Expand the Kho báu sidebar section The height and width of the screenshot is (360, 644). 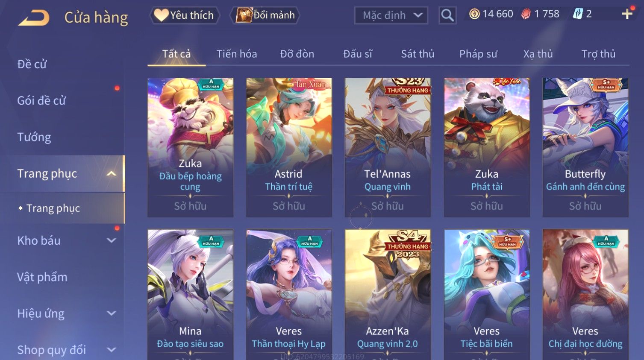click(111, 240)
